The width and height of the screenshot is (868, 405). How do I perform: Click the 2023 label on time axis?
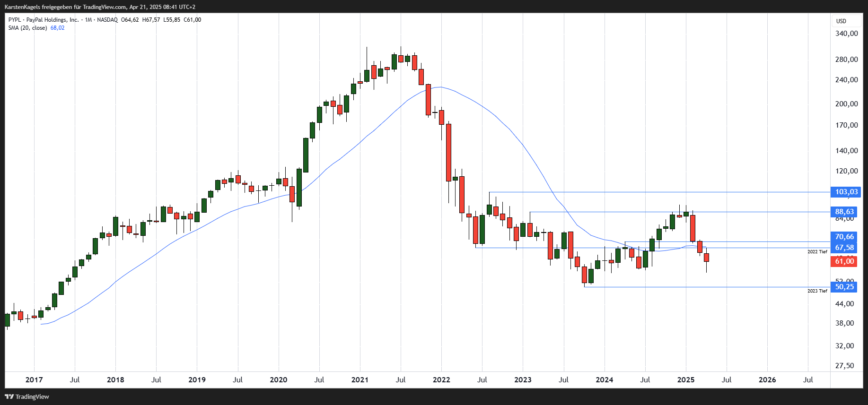[x=523, y=379]
